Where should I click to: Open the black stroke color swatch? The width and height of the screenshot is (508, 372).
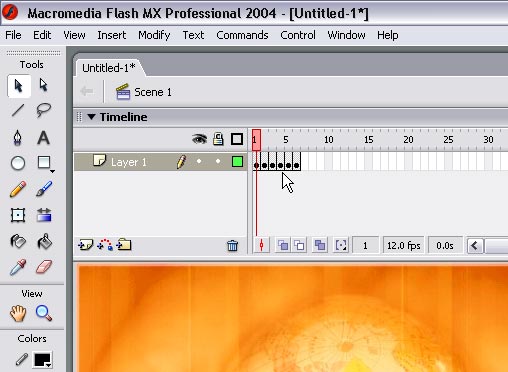coord(42,360)
